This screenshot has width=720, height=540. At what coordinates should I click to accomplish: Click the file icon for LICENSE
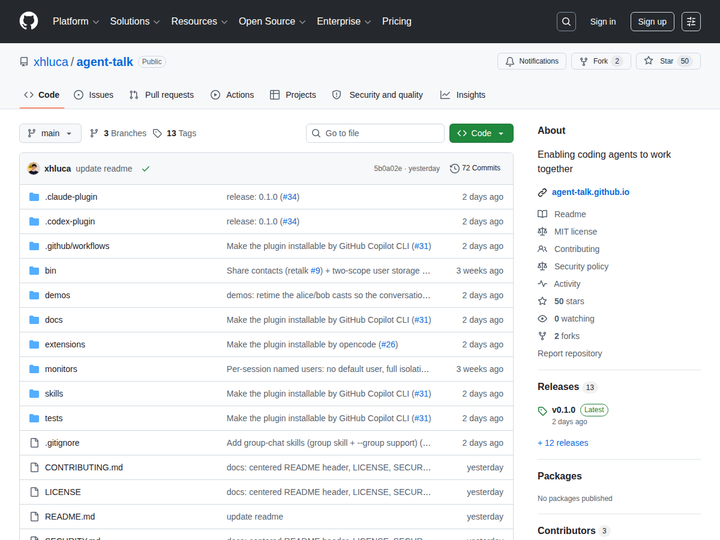pyautogui.click(x=34, y=492)
